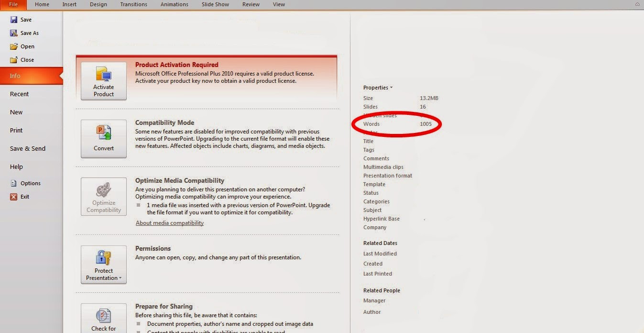Viewport: 644px width, 333px height.
Task: Click the Options page icon
Action: coord(14,183)
